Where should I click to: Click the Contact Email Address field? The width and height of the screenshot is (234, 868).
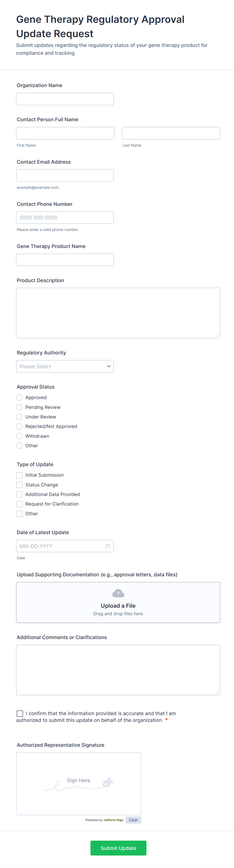pyautogui.click(x=65, y=175)
